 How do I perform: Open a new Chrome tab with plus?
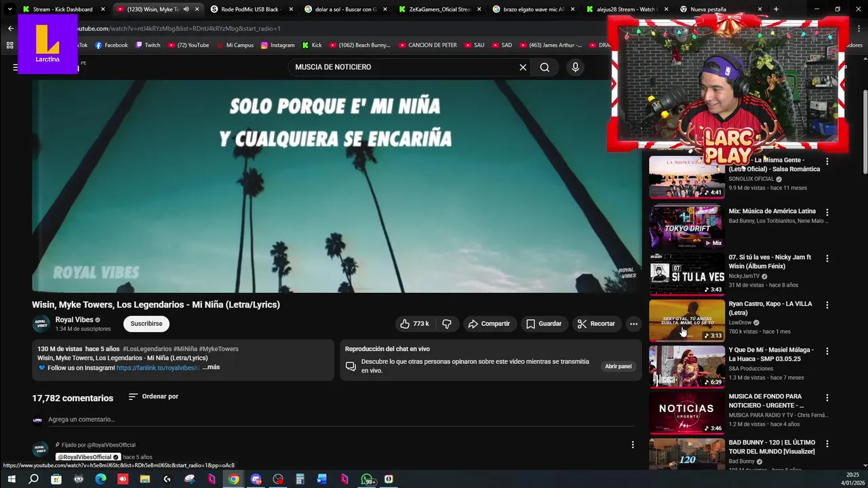(776, 9)
